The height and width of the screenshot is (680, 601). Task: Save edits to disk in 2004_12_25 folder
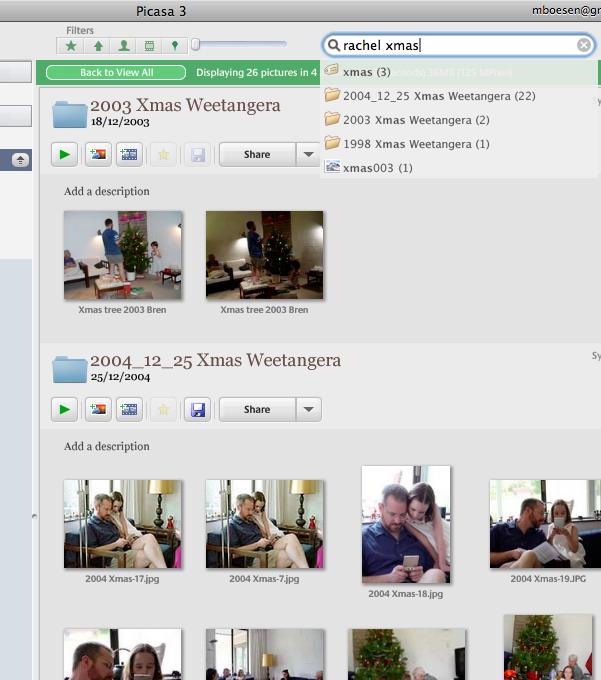pyautogui.click(x=198, y=409)
